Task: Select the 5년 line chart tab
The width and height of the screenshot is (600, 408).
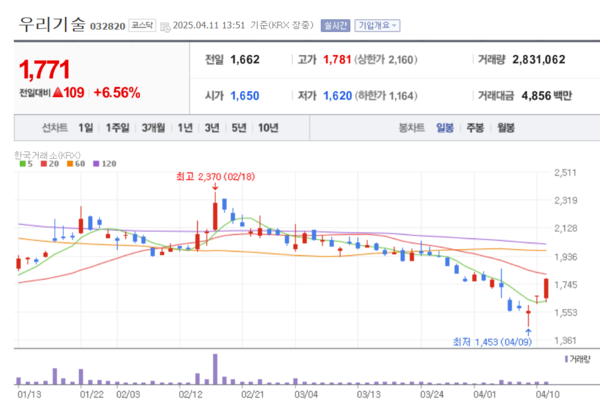Action: (239, 128)
